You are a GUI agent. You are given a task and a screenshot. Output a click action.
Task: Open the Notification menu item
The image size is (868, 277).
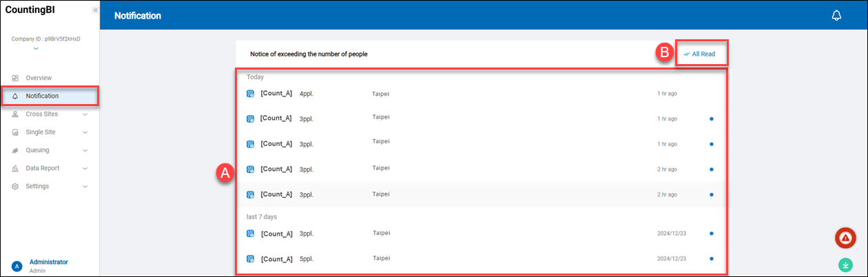(42, 96)
